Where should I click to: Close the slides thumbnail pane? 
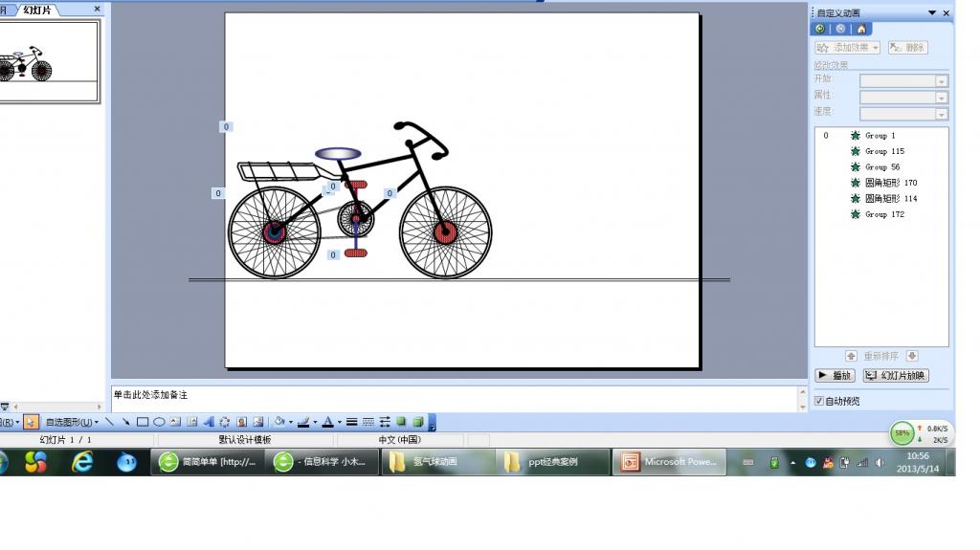click(x=97, y=9)
